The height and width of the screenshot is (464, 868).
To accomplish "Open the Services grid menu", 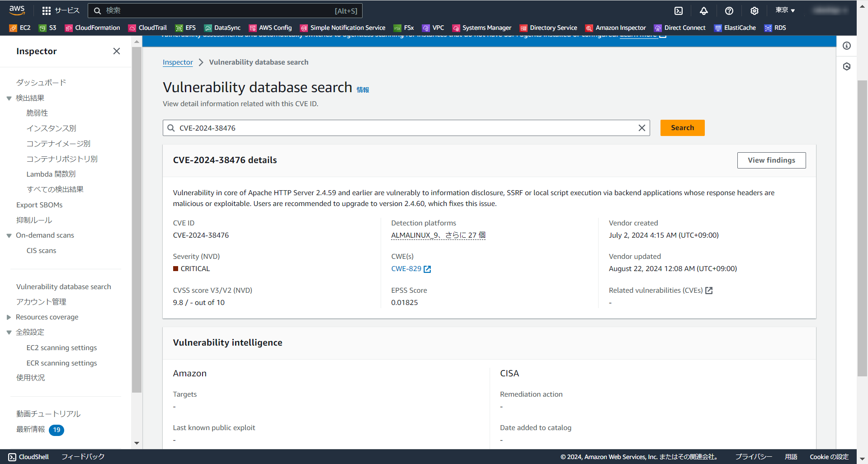I will [60, 10].
